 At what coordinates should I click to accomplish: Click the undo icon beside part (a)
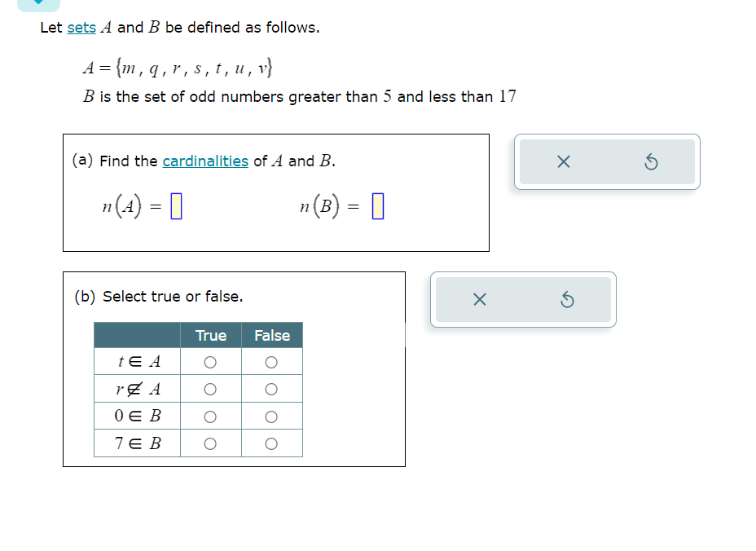(x=650, y=161)
